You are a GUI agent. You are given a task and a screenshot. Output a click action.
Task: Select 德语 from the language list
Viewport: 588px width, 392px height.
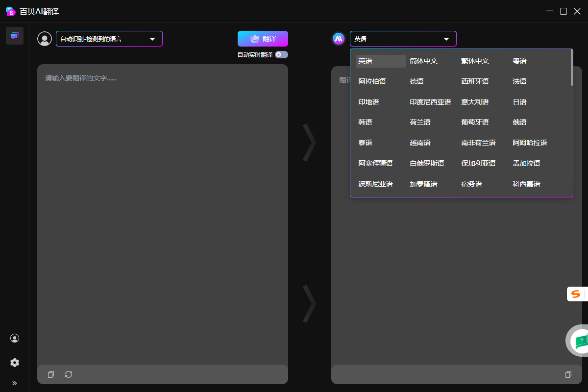click(416, 81)
